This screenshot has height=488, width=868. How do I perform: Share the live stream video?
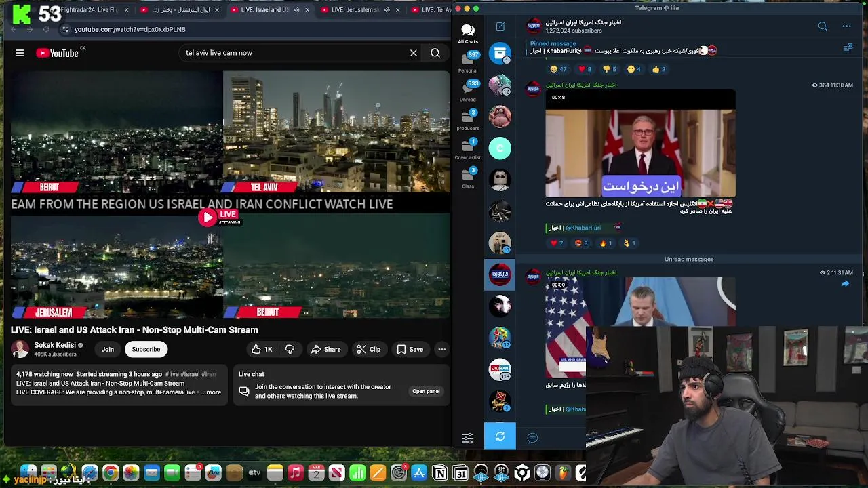tap(325, 350)
